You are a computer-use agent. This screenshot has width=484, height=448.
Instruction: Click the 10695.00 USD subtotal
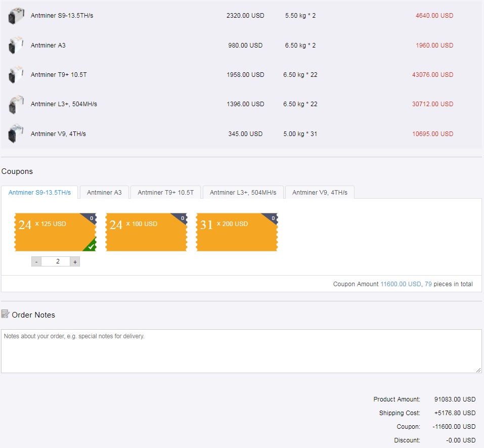(433, 134)
